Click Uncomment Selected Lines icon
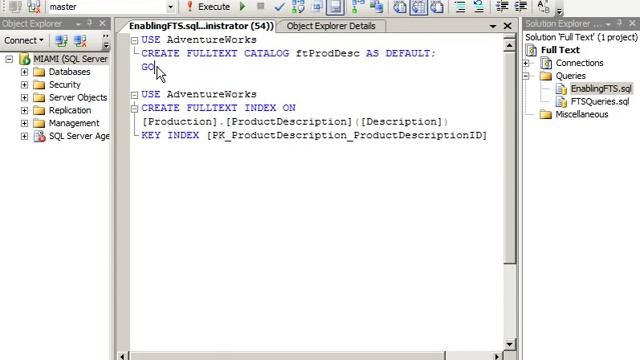This screenshot has width=640, height=360. tap(479, 7)
